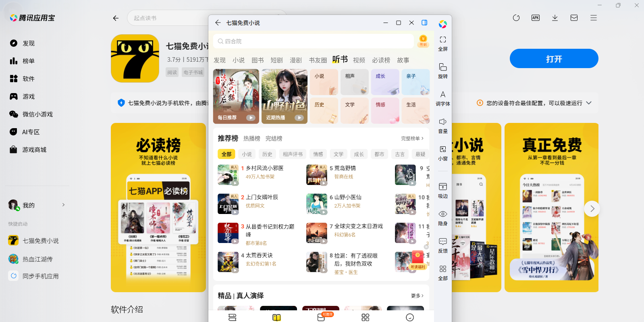Switch to the 视频 tab
Image resolution: width=644 pixels, height=322 pixels.
[359, 60]
